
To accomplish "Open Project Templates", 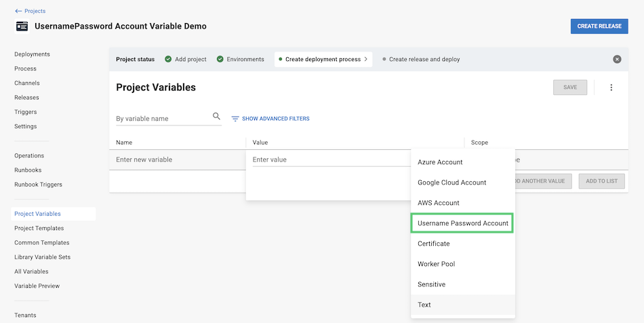I will point(39,228).
